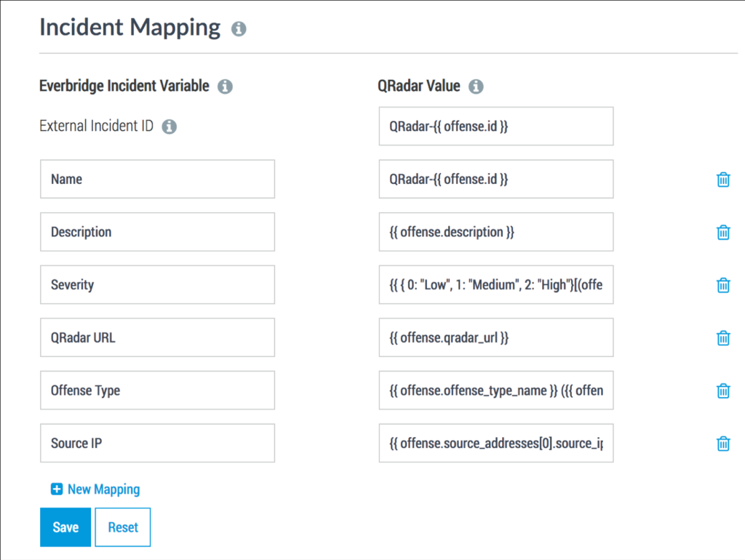
Task: Reset the incident mapping form
Action: pos(122,527)
